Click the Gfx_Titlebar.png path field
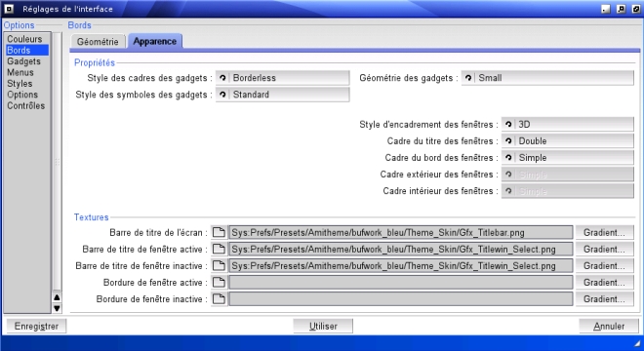This screenshot has width=644, height=351. point(400,232)
